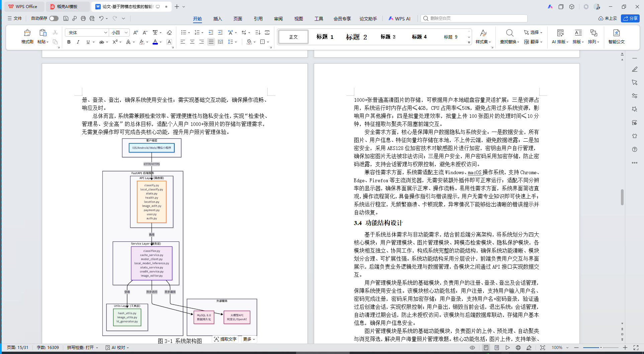Screen dimensions: 644x354
Task: Click the fullscreen icon in status bar
Action: [636, 348]
